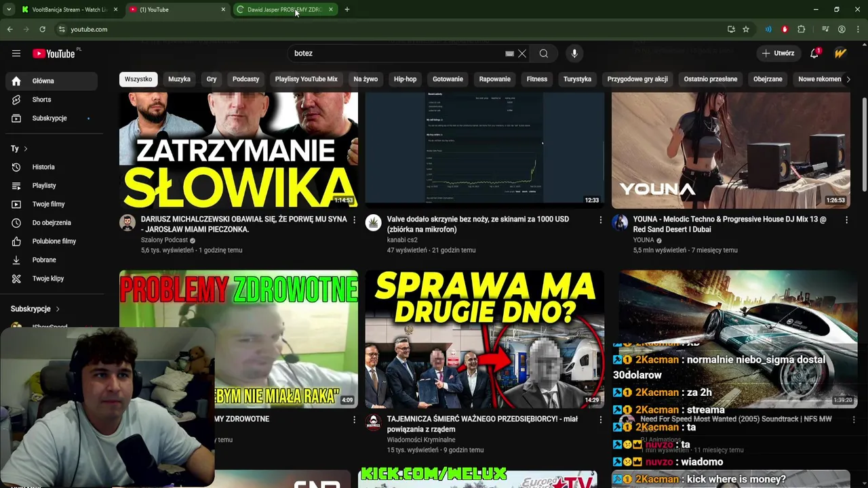Image resolution: width=868 pixels, height=488 pixels.
Task: Select the Gotowanie chip
Action: coord(448,79)
